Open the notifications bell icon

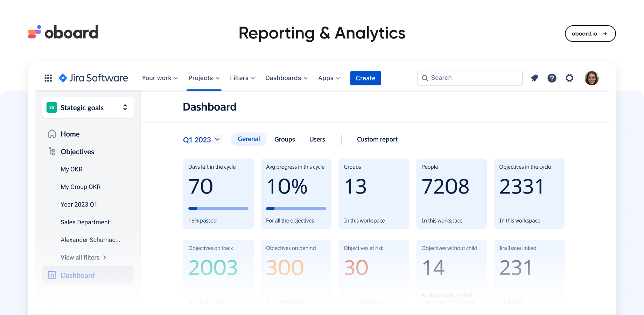[534, 78]
